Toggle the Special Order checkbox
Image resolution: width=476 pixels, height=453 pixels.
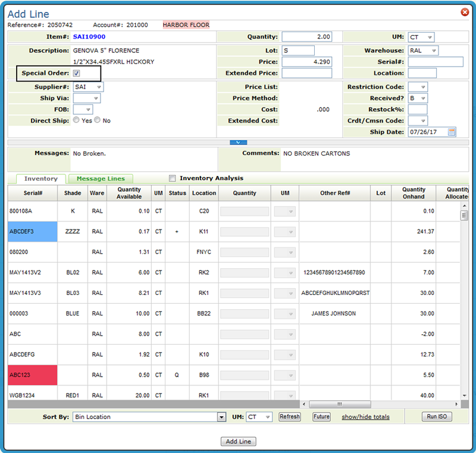tap(76, 74)
